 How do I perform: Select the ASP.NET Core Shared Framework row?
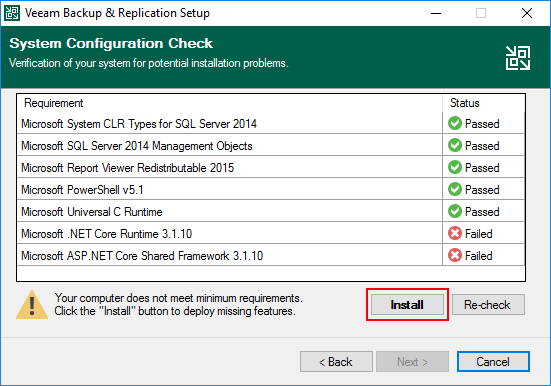coord(271,255)
